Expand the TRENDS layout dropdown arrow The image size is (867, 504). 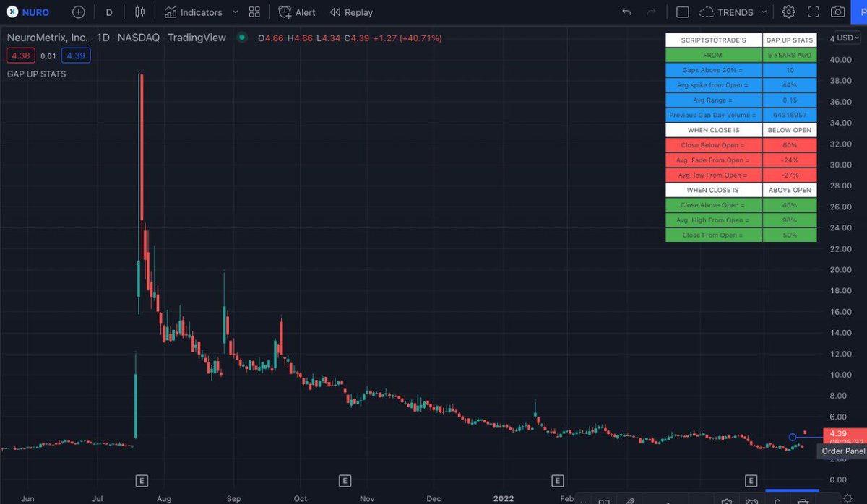pyautogui.click(x=765, y=12)
